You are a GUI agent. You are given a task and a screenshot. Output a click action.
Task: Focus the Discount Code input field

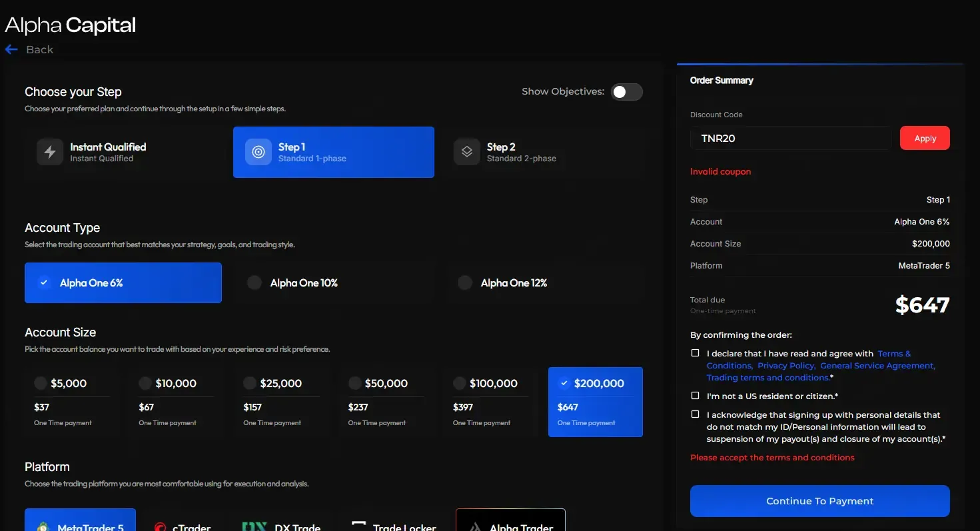[791, 139]
